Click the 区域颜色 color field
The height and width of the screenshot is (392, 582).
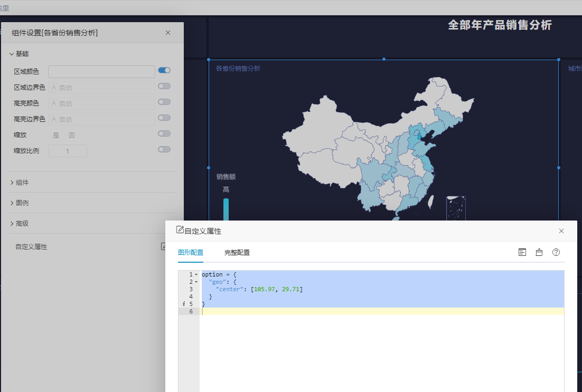click(x=102, y=72)
